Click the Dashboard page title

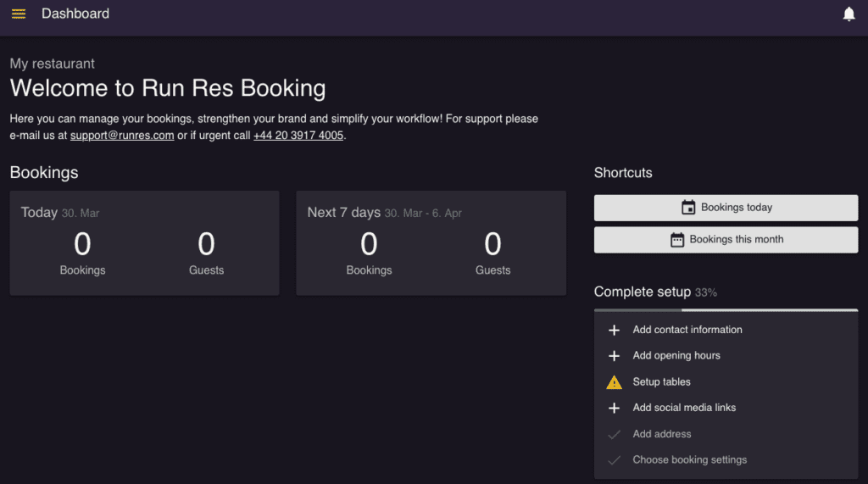(x=75, y=14)
